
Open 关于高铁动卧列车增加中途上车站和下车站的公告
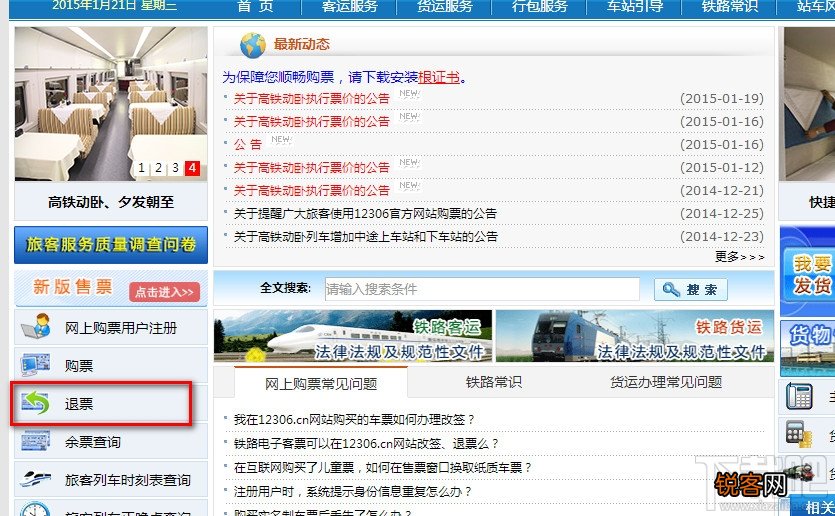tap(365, 236)
